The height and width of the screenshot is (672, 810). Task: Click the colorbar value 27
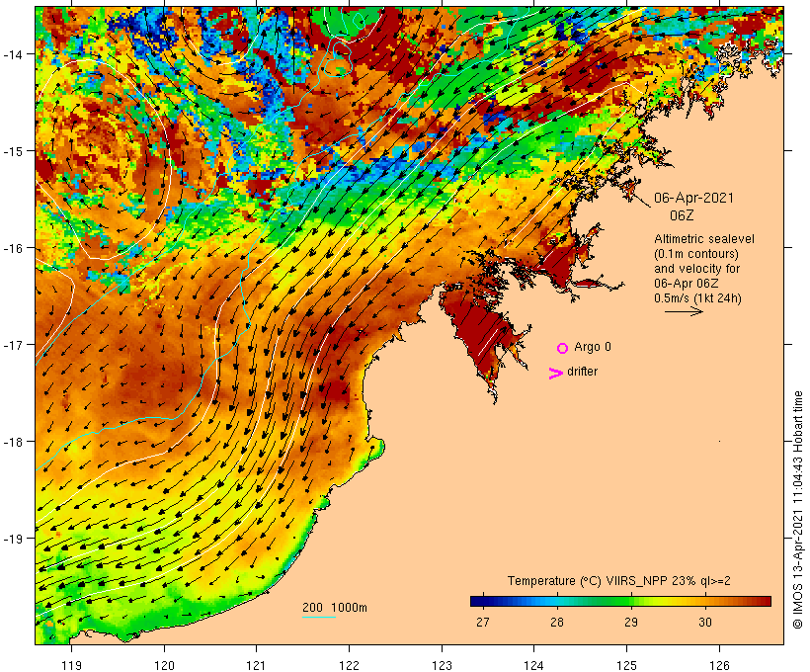pyautogui.click(x=483, y=623)
